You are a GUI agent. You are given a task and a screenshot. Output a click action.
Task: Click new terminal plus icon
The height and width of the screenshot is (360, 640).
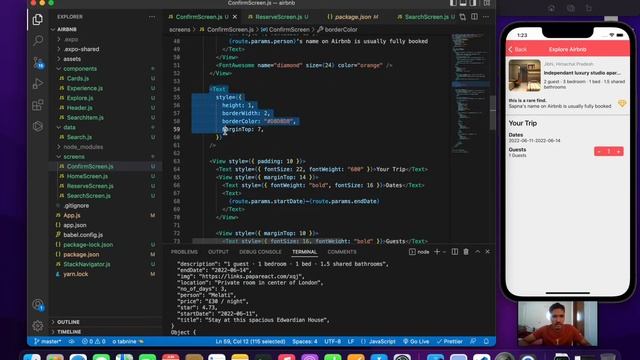pos(437,252)
